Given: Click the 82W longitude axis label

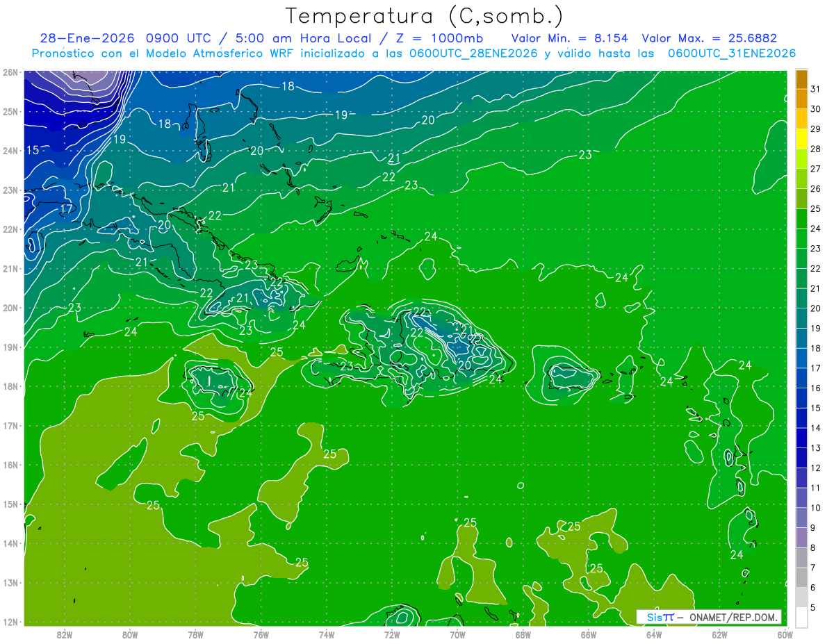Looking at the screenshot, I should [x=65, y=635].
